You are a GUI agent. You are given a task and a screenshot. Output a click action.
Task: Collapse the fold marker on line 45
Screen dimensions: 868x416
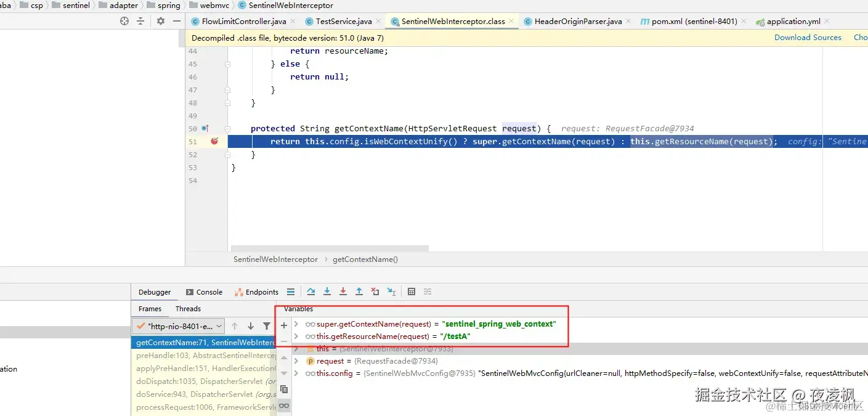pyautogui.click(x=228, y=63)
